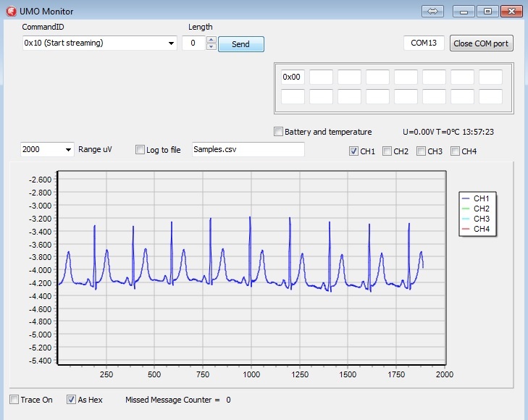Click the first byte field in bottom row
This screenshot has width=528, height=420.
tap(293, 96)
